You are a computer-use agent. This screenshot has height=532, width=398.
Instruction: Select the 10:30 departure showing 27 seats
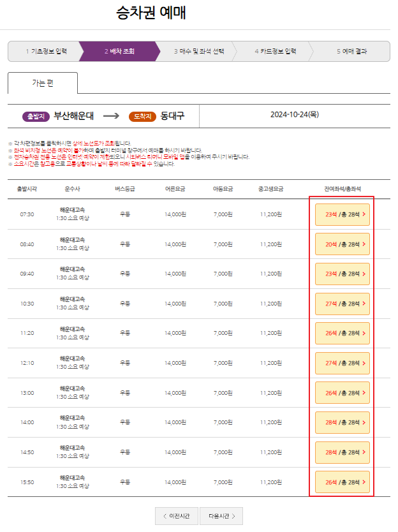pos(342,304)
